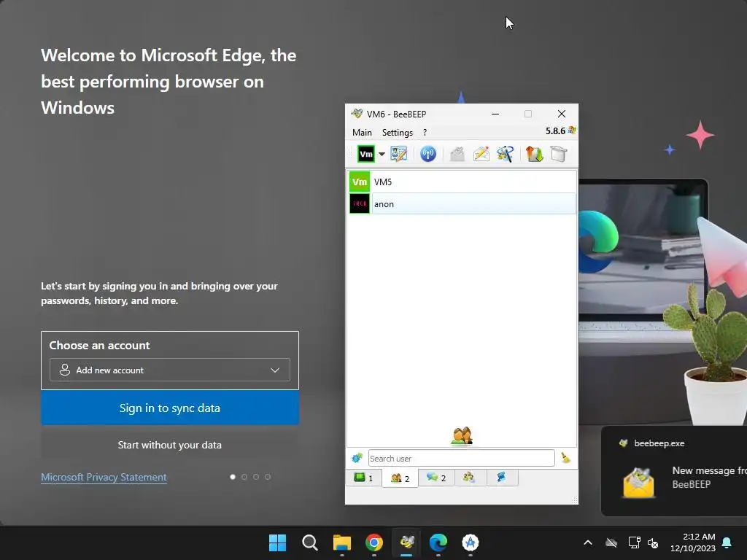Screen dimensions: 747x560
Task: Click the write message pencil envelope icon
Action: coord(481,154)
